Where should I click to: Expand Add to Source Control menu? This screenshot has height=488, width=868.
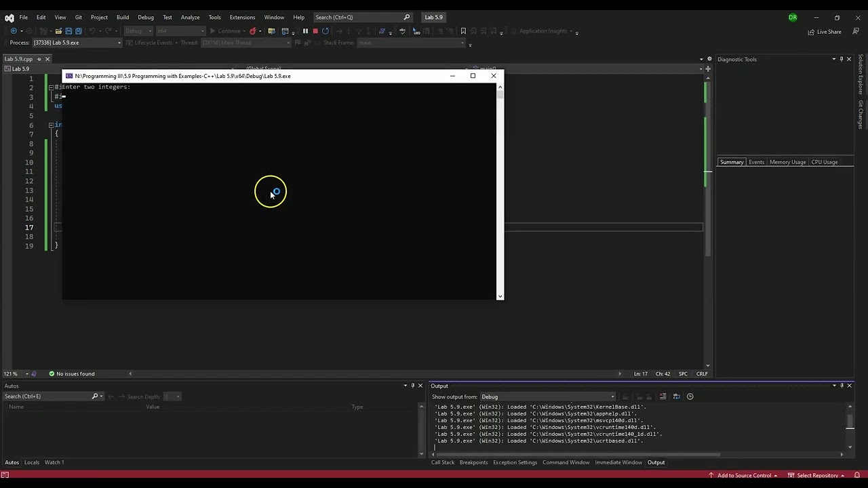point(743,475)
